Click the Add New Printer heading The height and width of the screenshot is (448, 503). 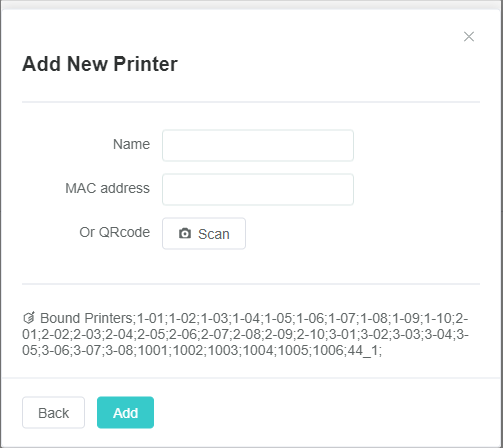(x=100, y=64)
